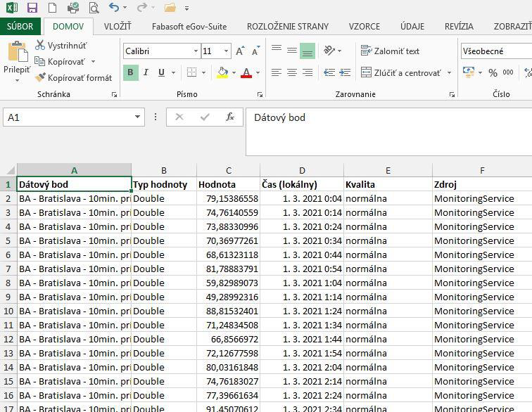Open Všeobecné number format dropdown
This screenshot has height=412, width=532.
coord(496,51)
